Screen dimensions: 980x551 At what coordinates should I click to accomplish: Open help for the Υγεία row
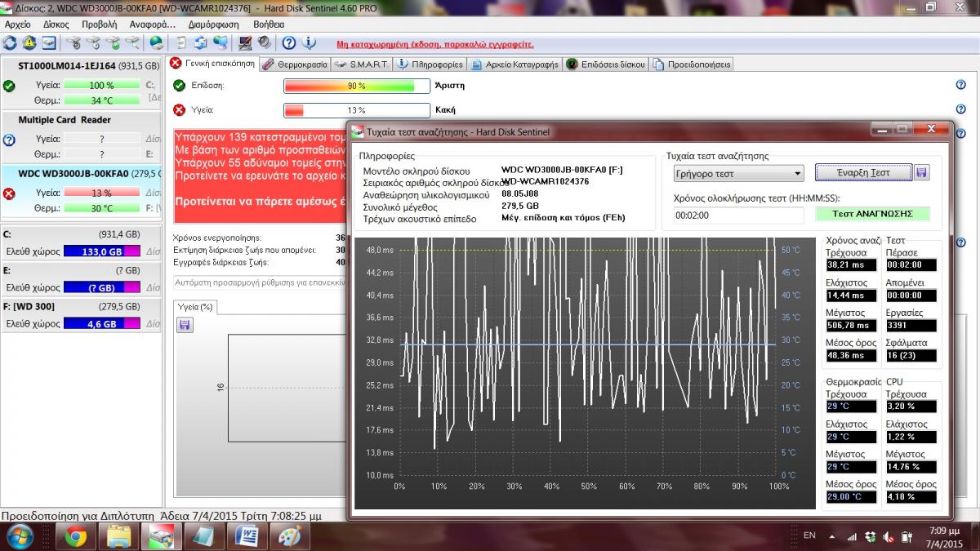coord(960,109)
